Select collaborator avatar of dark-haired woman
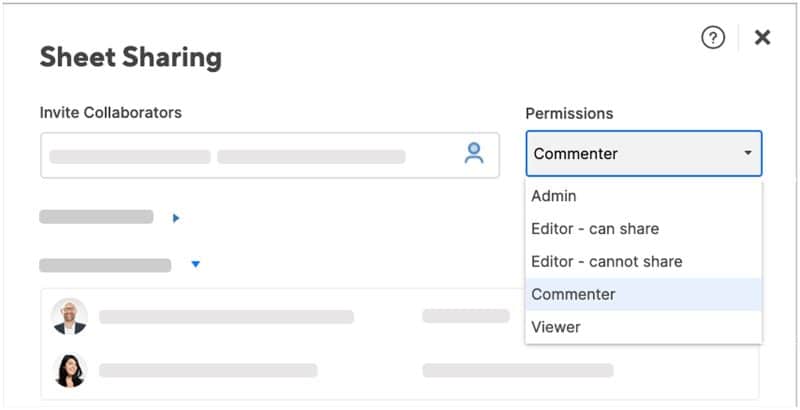The image size is (800, 410). pos(70,371)
